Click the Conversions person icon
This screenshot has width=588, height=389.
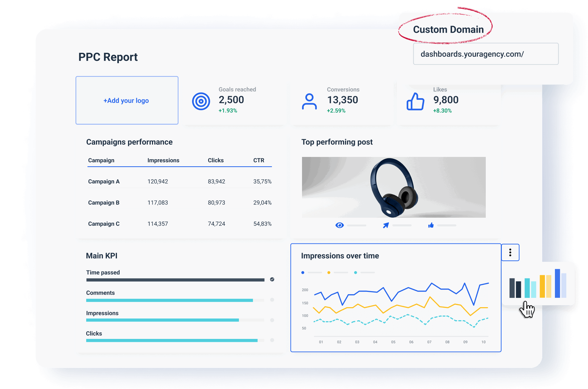309,101
